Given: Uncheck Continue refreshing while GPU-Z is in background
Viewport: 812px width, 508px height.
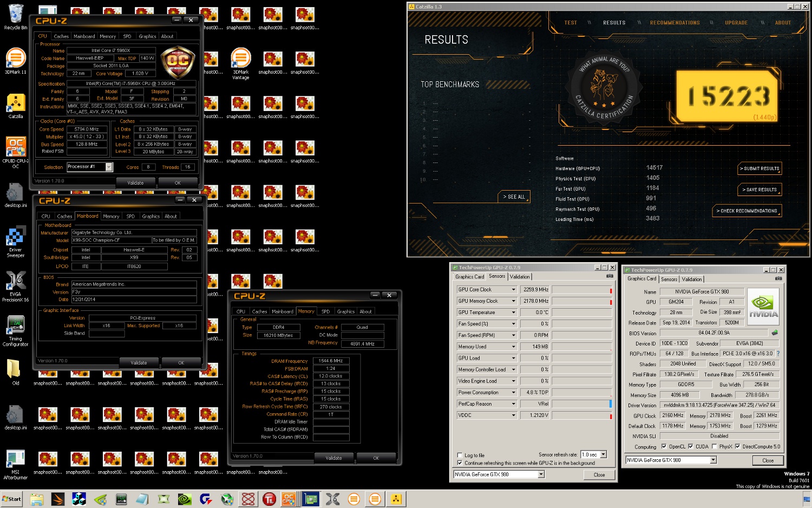Looking at the screenshot, I should coord(460,463).
